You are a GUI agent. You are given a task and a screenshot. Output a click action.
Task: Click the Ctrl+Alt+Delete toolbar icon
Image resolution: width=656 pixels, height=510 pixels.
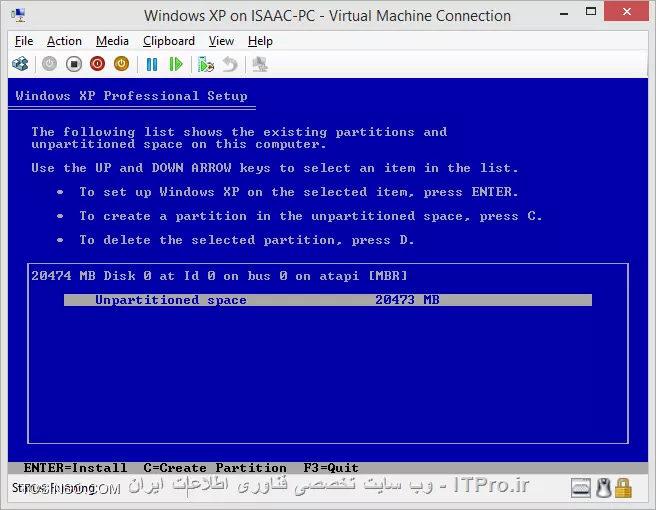pos(20,64)
